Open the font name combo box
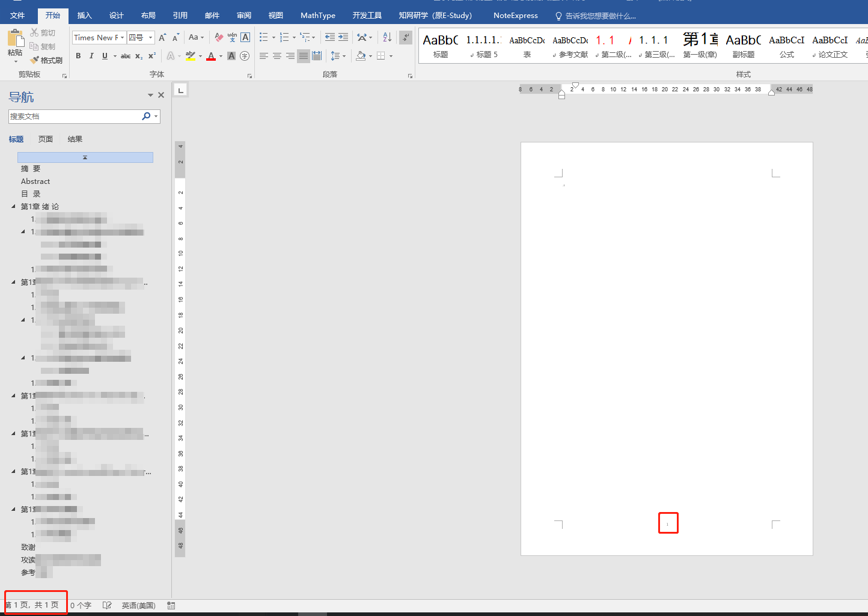This screenshot has width=868, height=616. (x=99, y=37)
